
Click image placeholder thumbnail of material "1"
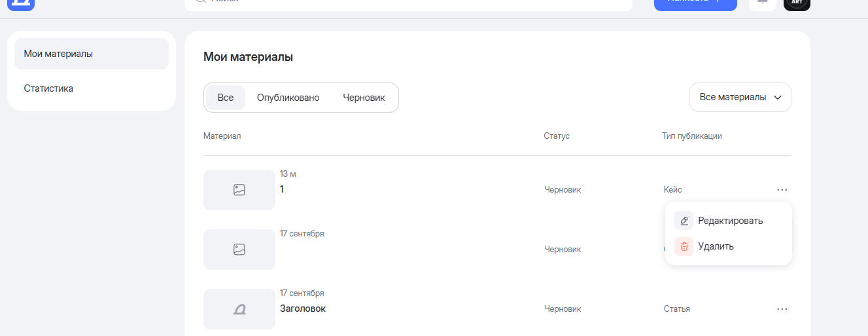point(239,190)
